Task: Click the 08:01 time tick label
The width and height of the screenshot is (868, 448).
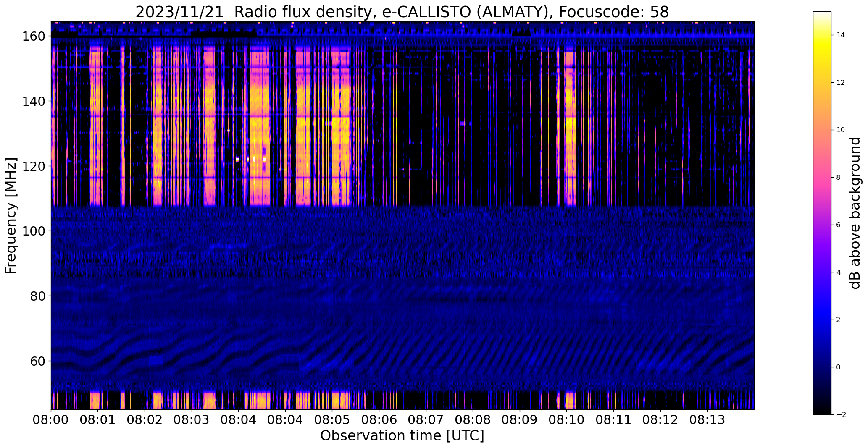Action: pos(98,420)
